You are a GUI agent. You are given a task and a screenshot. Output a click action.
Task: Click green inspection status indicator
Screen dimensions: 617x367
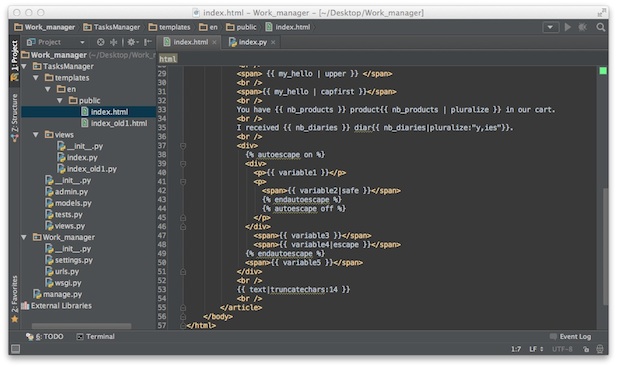coord(602,71)
